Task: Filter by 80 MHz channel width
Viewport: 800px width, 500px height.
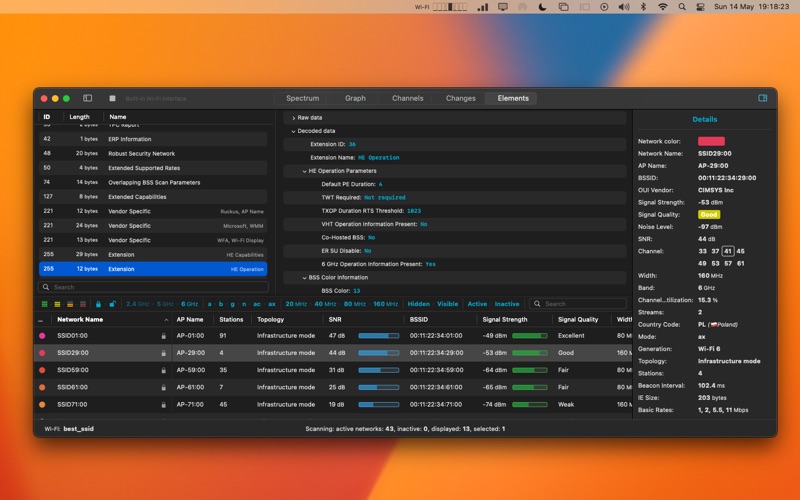Action: [355, 304]
